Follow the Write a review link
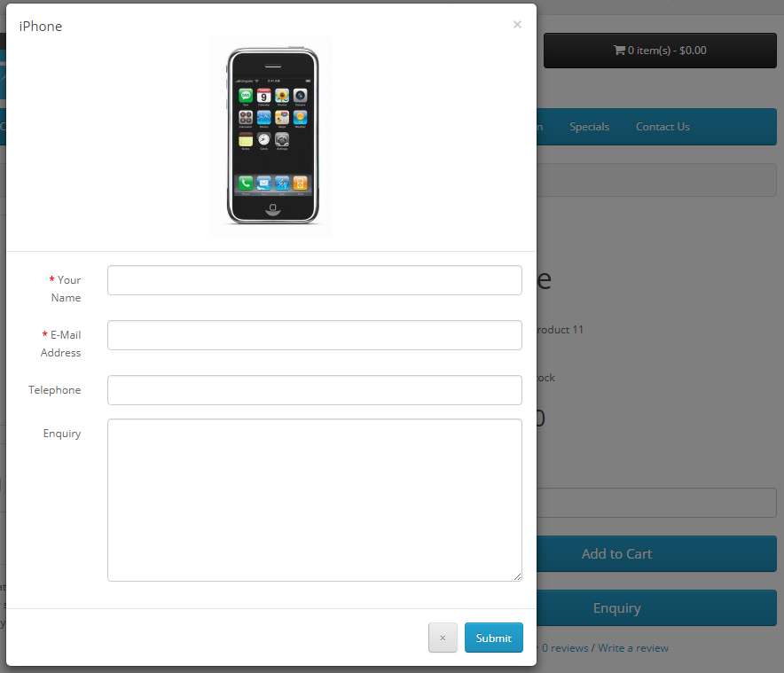 coord(633,648)
